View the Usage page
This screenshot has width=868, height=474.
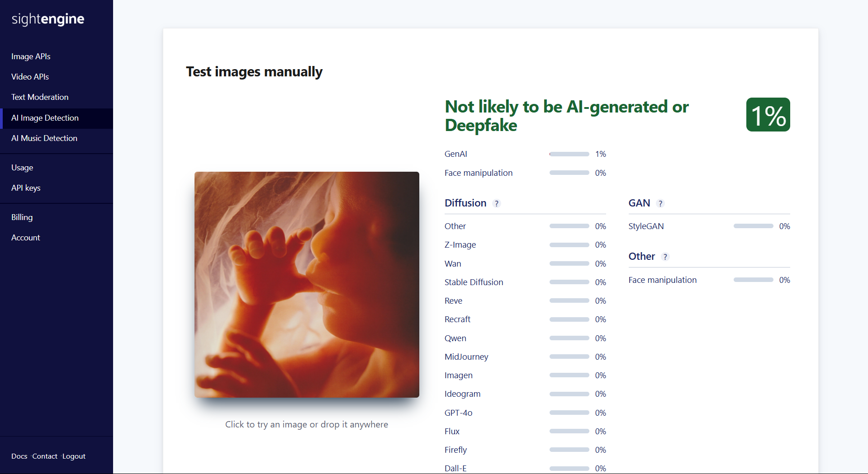coord(22,168)
